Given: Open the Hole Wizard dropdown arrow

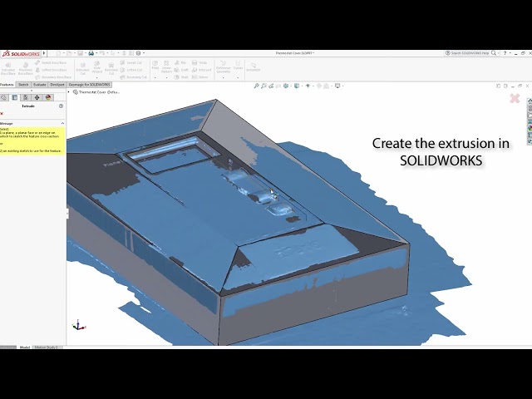Looking at the screenshot, I should 97,77.
